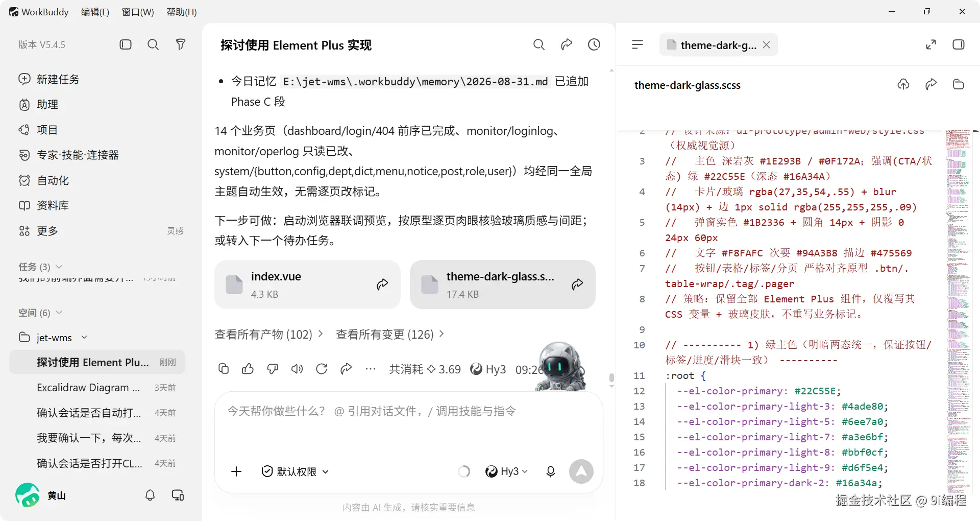Viewport: 980px width, 521px height.
Task: Click the filter funnel icon in sidebar
Action: click(181, 44)
